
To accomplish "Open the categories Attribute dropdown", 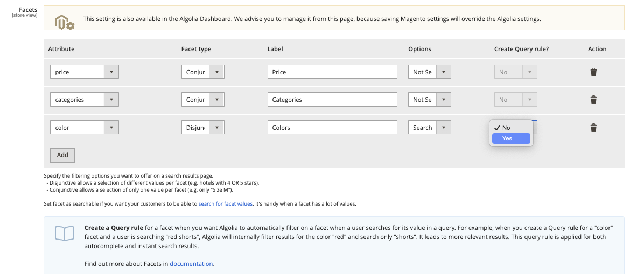I will click(84, 100).
